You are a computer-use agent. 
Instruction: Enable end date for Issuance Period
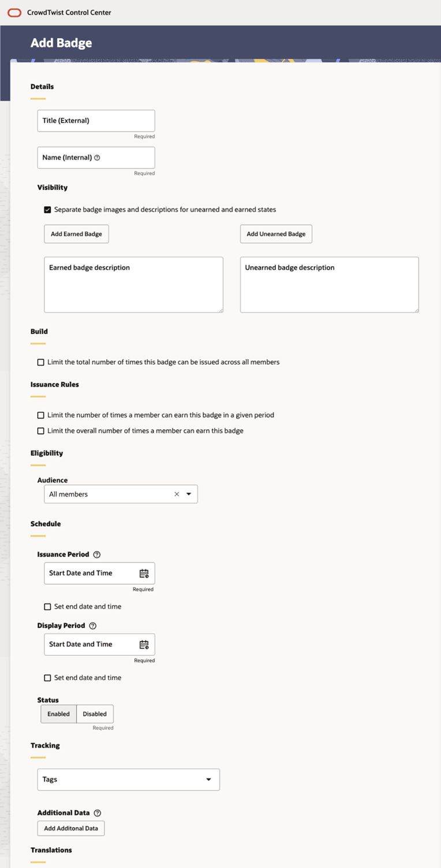click(x=48, y=607)
